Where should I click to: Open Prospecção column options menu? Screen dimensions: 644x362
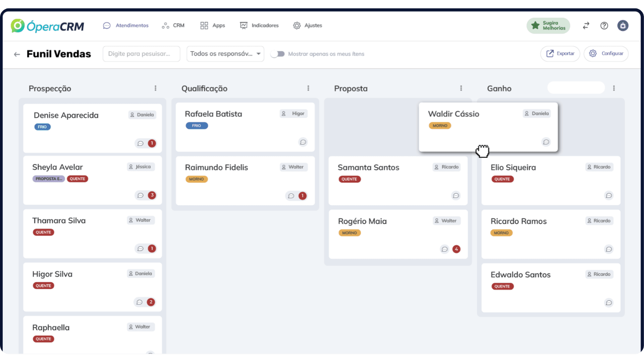click(155, 88)
